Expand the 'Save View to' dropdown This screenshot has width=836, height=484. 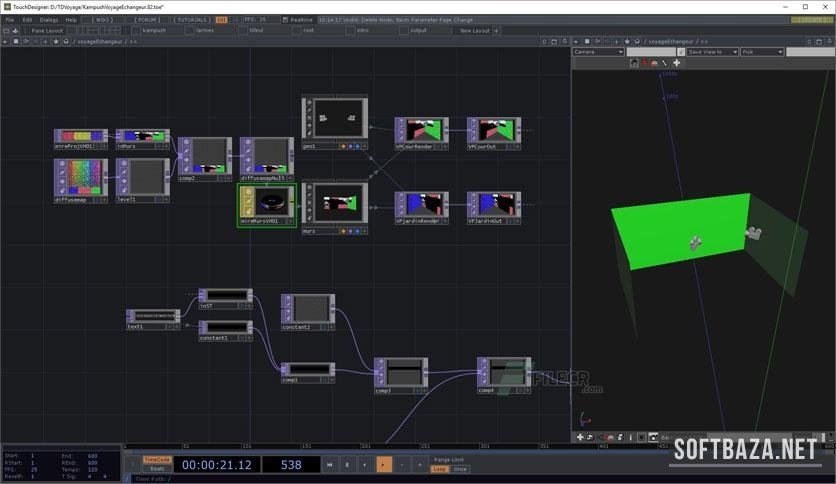point(711,52)
